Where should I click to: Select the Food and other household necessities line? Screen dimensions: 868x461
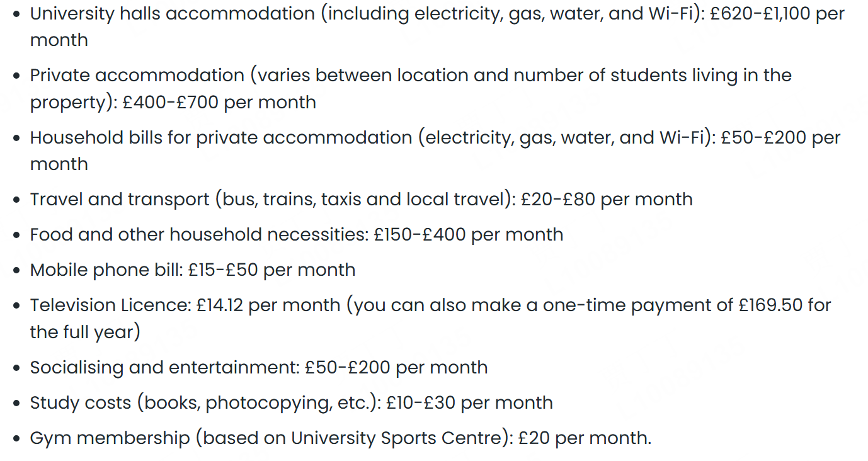pos(297,235)
